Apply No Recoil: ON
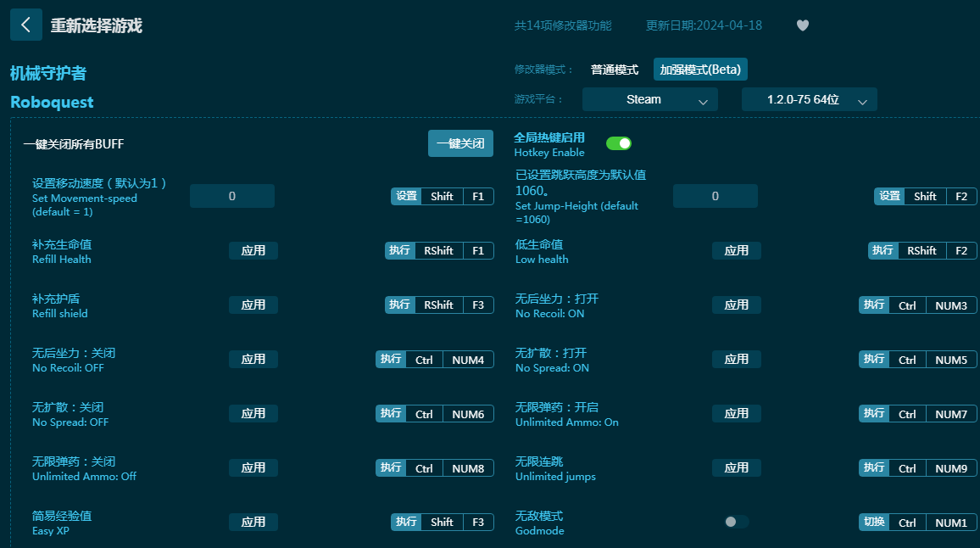 point(736,305)
